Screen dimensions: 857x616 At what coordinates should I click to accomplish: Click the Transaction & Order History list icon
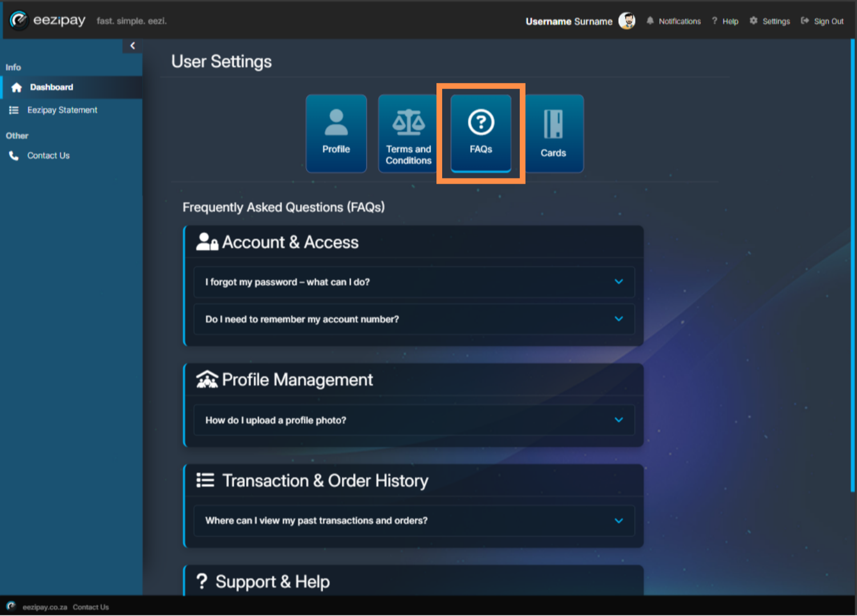click(205, 480)
